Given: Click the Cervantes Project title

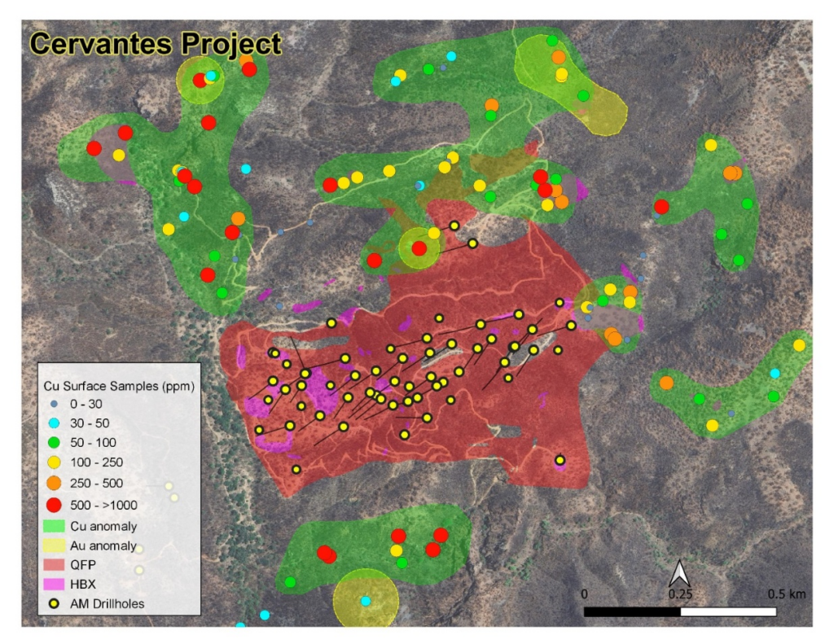Looking at the screenshot, I should pos(156,44).
